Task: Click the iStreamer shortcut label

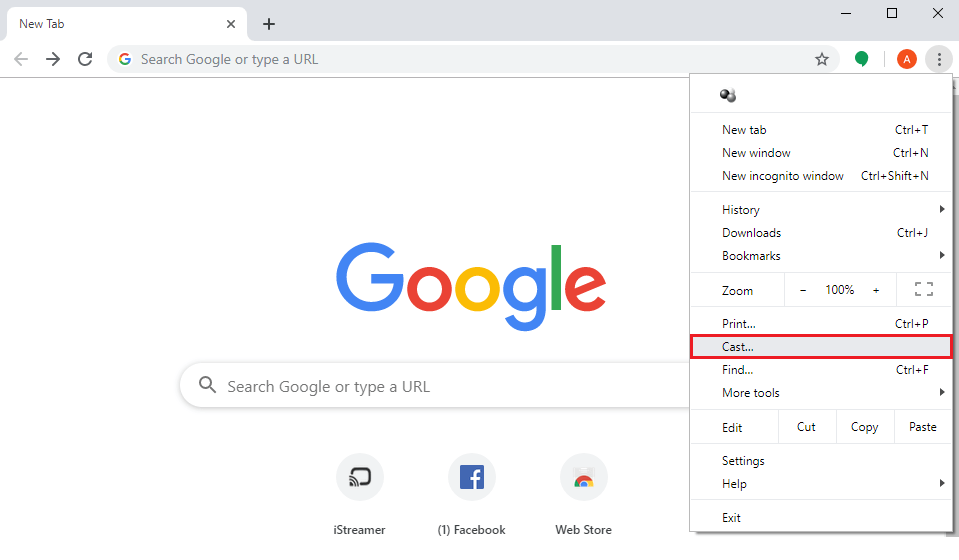Action: coord(360,530)
